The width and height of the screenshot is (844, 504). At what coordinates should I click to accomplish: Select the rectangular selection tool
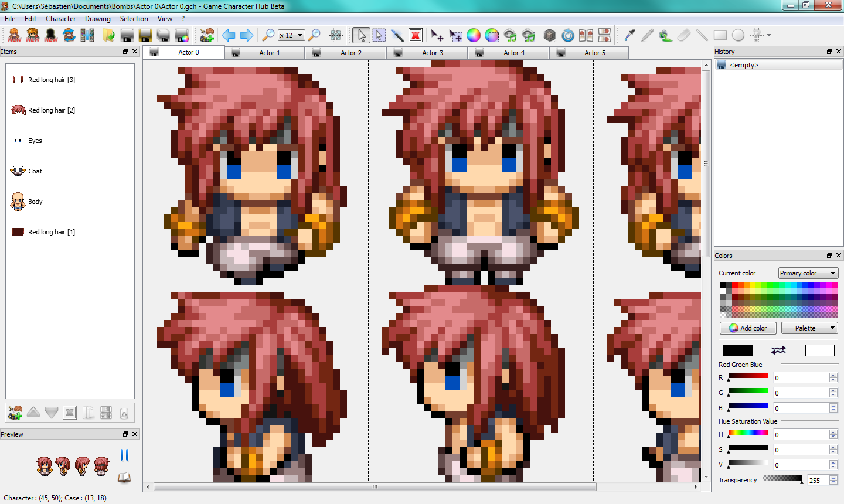pyautogui.click(x=379, y=35)
